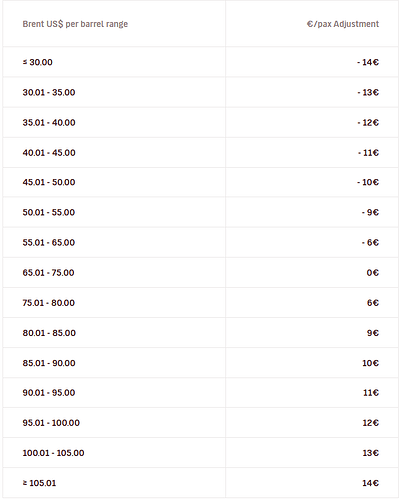
Task: Select the '≤ 30.00' range cell
Action: pyautogui.click(x=38, y=62)
